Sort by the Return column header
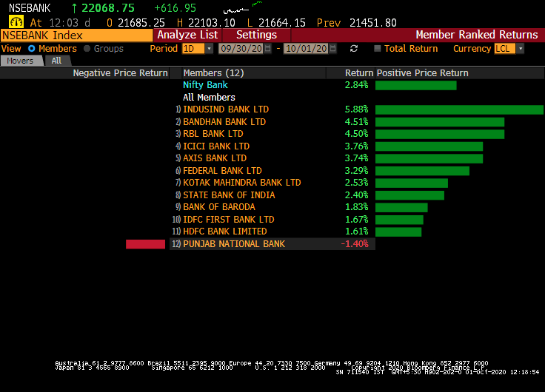Screen dimensions: 545x392 point(358,73)
